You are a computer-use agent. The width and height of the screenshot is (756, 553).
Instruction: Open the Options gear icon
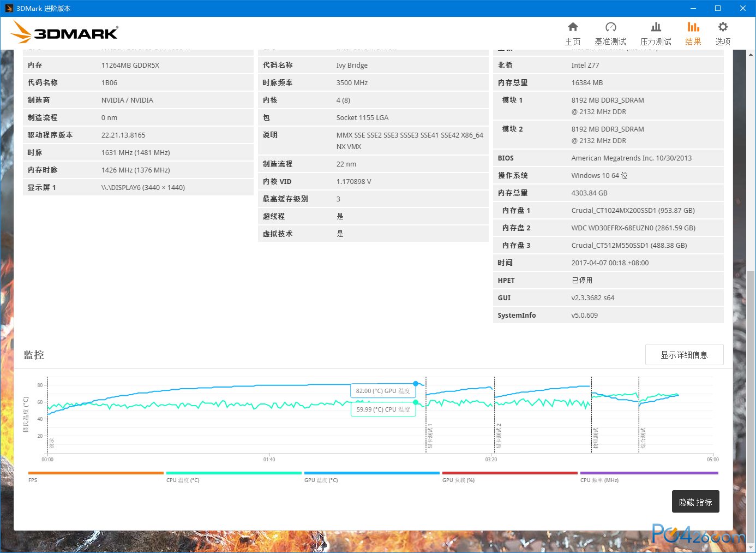pyautogui.click(x=723, y=27)
